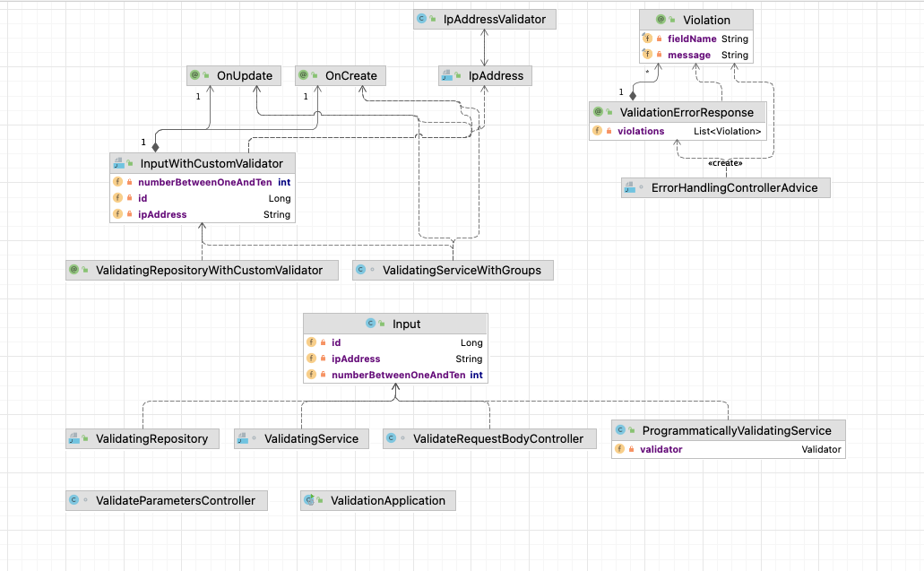Click the green annotation icon on Violation header
The width and height of the screenshot is (924, 571).
[x=661, y=19]
